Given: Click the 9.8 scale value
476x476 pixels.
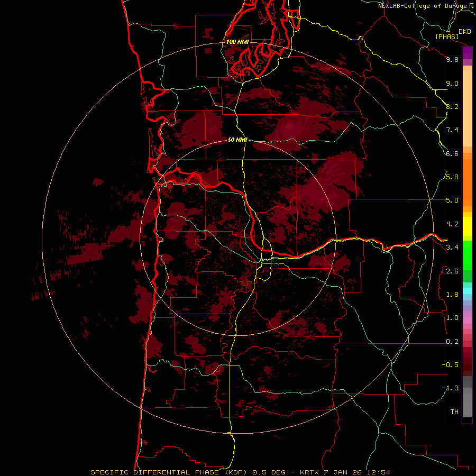Looking at the screenshot, I should (452, 59).
